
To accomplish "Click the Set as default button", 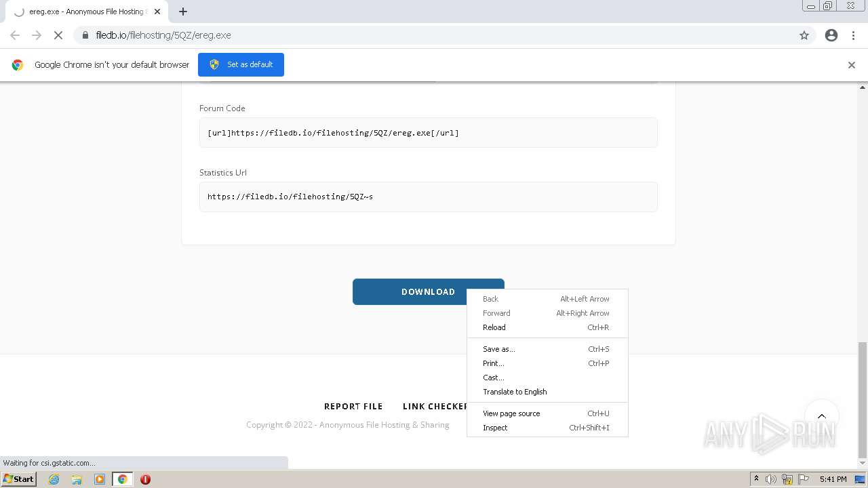I will (241, 64).
